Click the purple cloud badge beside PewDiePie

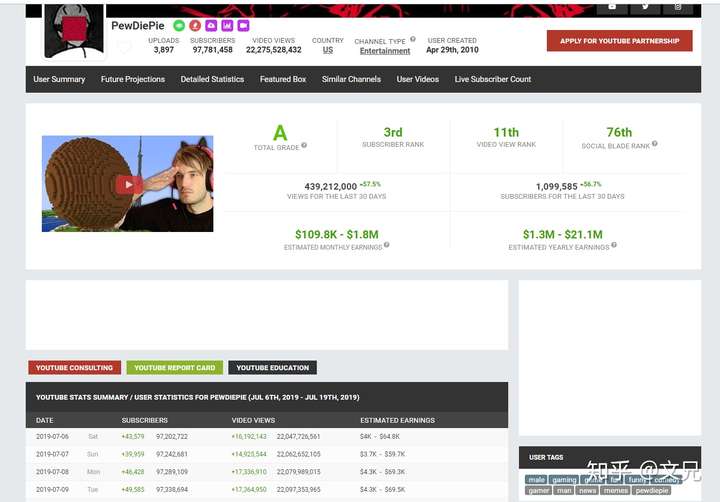click(211, 26)
